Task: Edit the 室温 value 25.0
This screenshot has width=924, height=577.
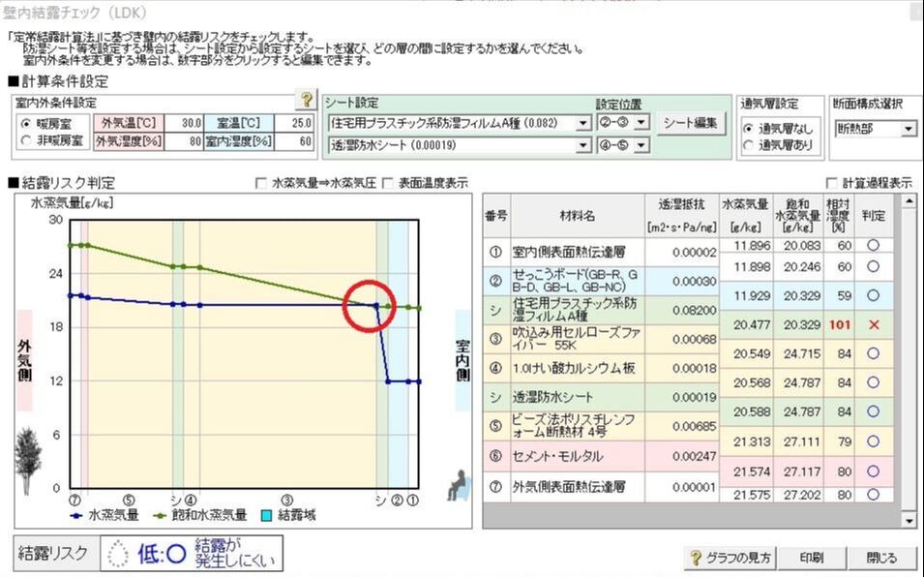Action: 294,123
